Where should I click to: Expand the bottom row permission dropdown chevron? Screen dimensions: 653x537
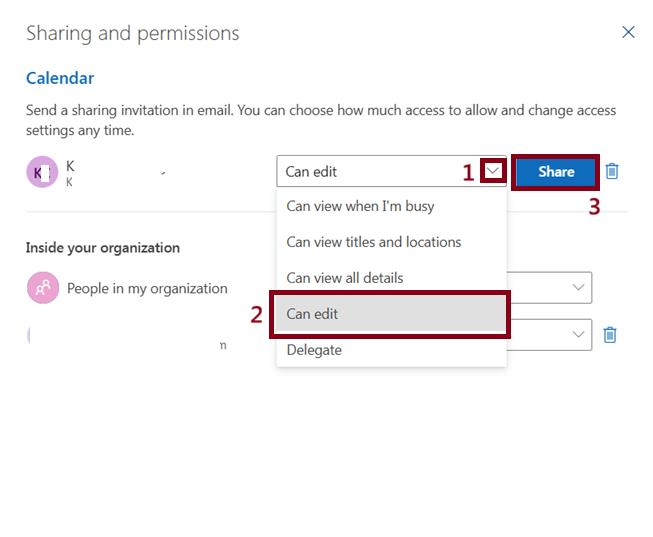[578, 334]
